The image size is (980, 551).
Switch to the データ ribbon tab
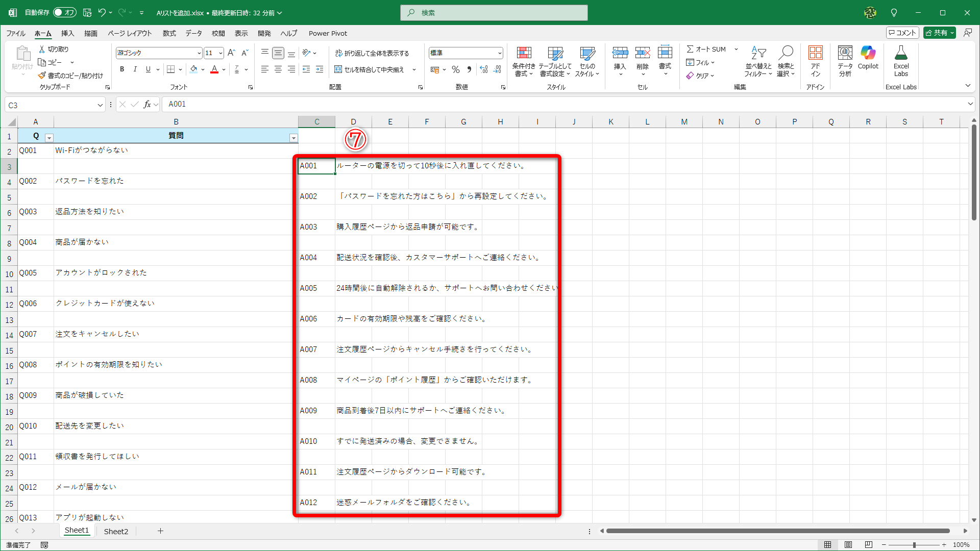193,33
